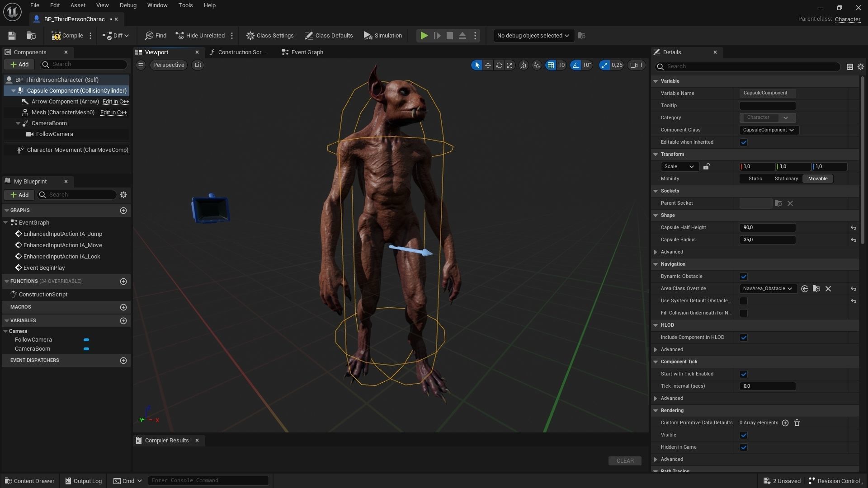Click the Capsule Radius value field
Image resolution: width=868 pixels, height=488 pixels.
[768, 240]
